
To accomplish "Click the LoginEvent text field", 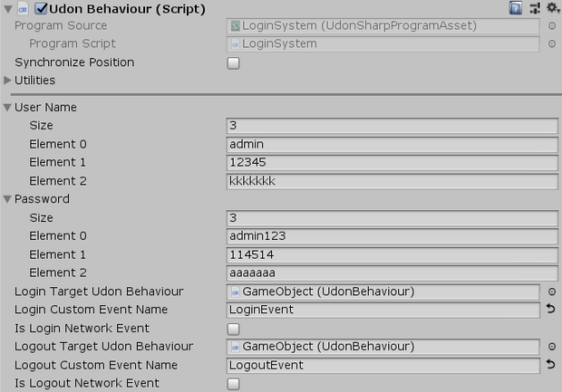I will (383, 310).
